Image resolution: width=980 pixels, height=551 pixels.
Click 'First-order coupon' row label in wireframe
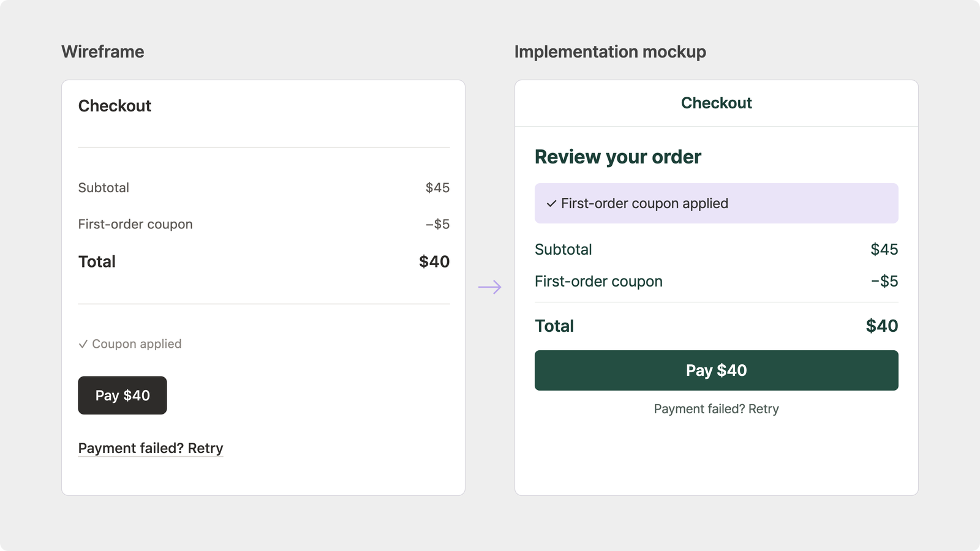[x=135, y=224]
